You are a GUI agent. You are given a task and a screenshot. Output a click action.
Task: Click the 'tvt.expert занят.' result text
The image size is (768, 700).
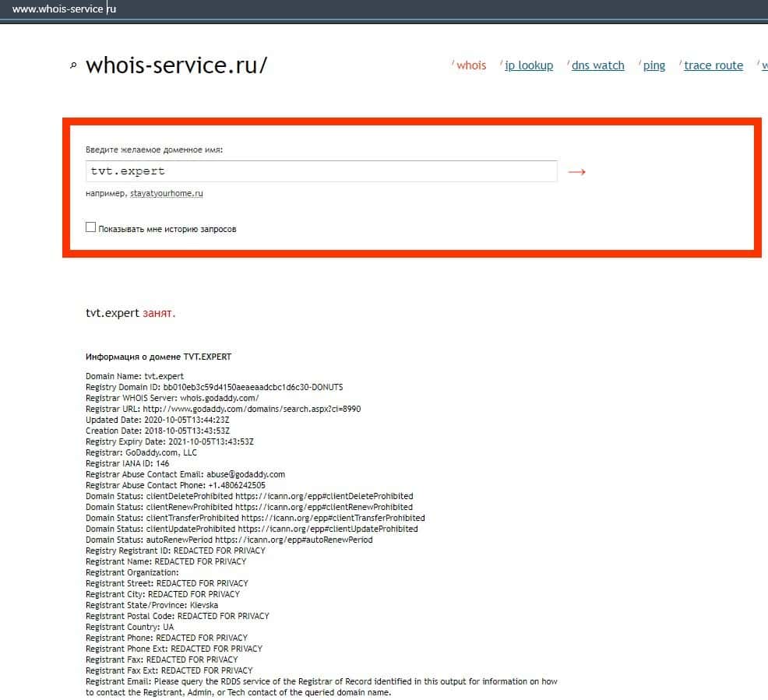(130, 313)
